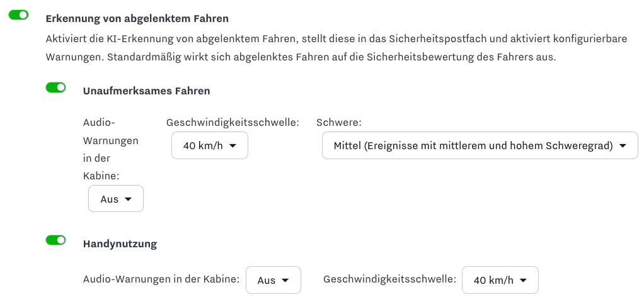Viewport: 644px width, 302px height.
Task: Open Handynutzung audio warnings 'Aus' dropdown
Action: (273, 280)
